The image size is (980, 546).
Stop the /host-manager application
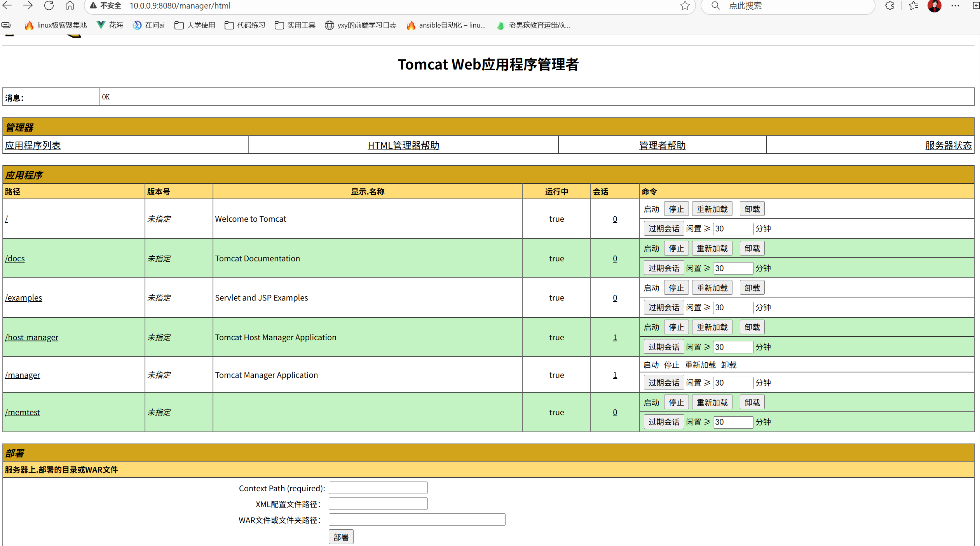click(x=676, y=327)
